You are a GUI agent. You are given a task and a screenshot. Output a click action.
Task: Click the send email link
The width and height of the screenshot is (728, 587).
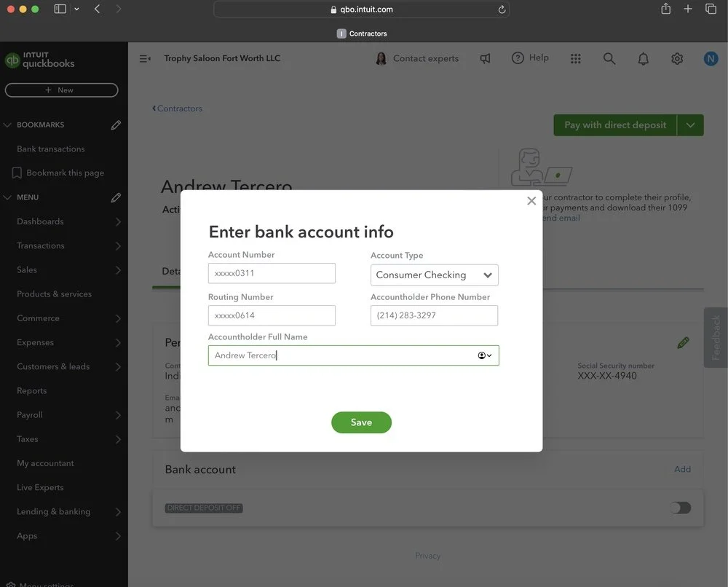(x=561, y=218)
